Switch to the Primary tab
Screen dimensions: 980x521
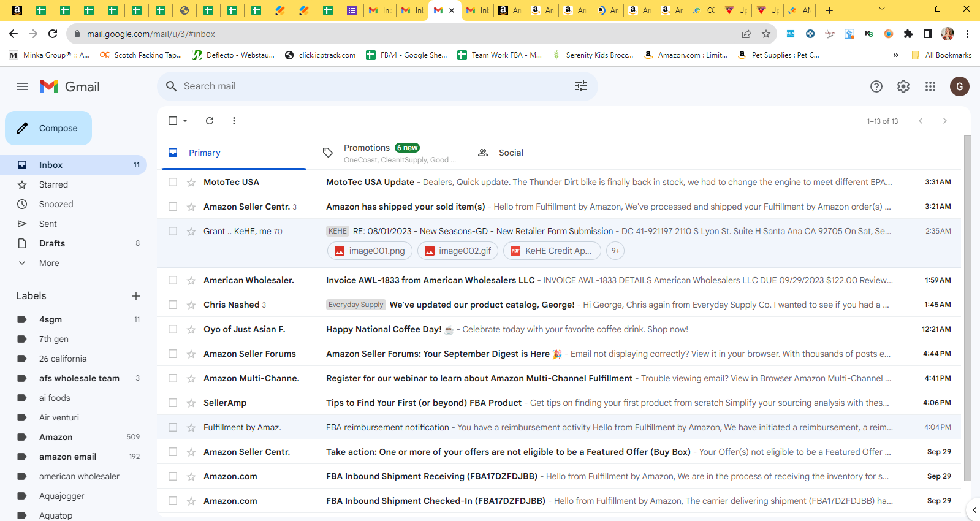(234, 153)
